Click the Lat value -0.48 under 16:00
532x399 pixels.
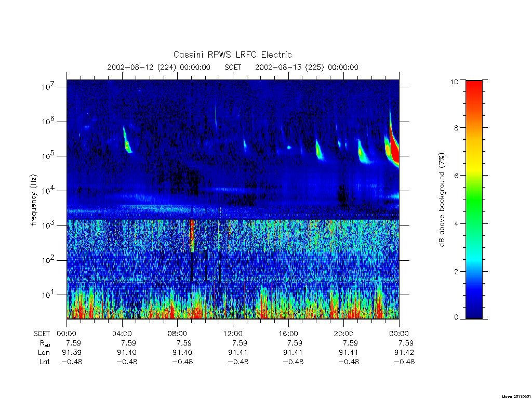tap(293, 362)
